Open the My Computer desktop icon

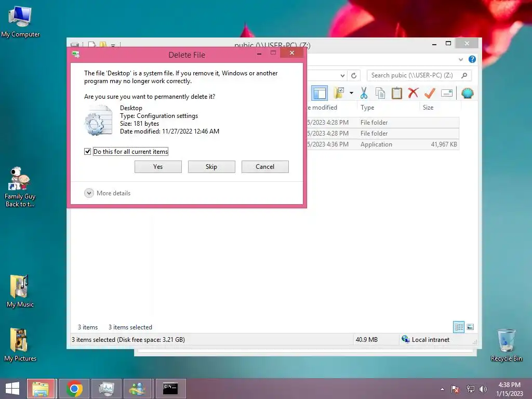20,22
